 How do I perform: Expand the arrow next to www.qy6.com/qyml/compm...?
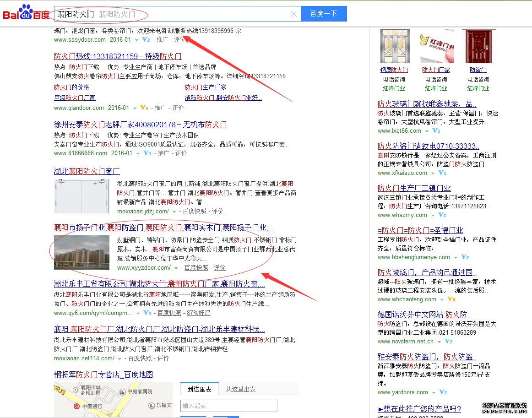(138, 313)
